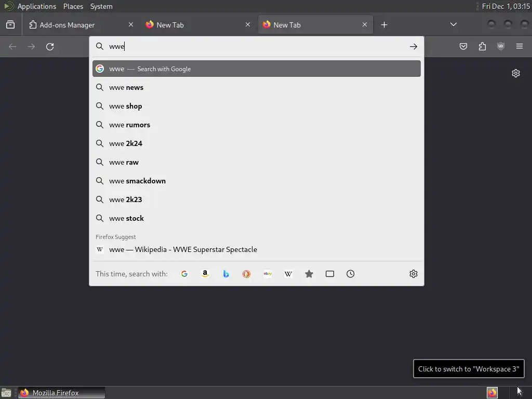
Task: Open the Places menu
Action: click(73, 6)
